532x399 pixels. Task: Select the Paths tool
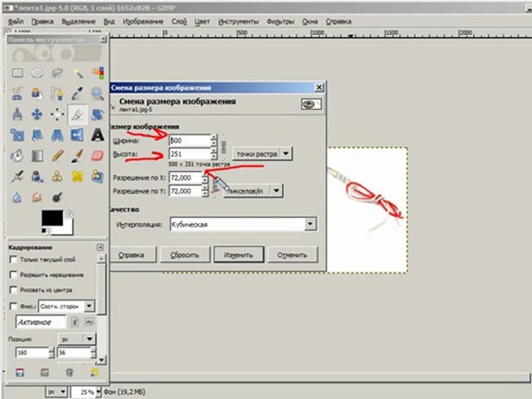(x=57, y=94)
